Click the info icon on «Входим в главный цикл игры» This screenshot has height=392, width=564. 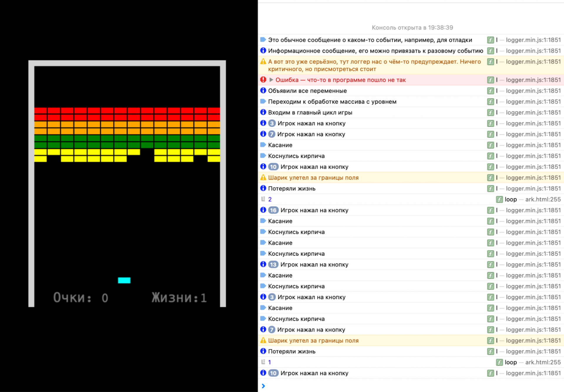263,112
